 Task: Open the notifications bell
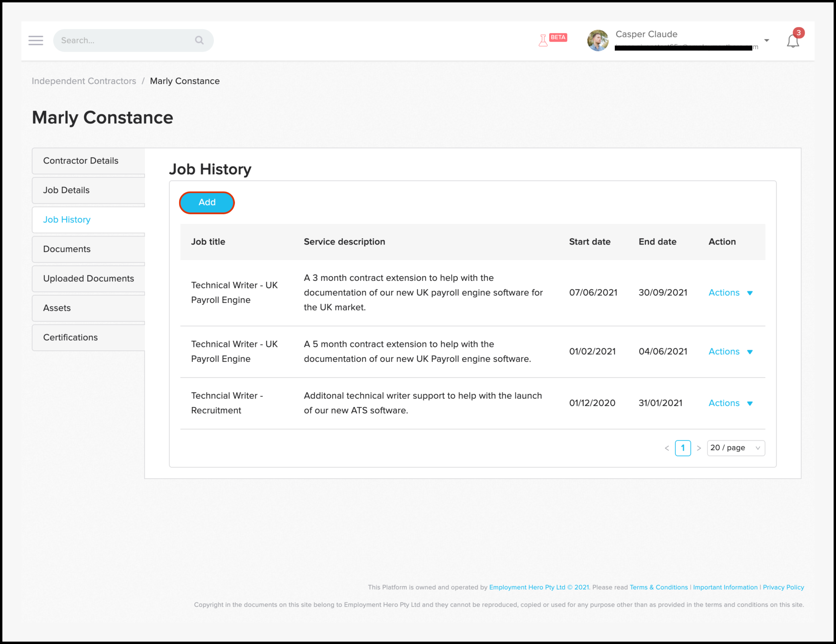coord(792,41)
